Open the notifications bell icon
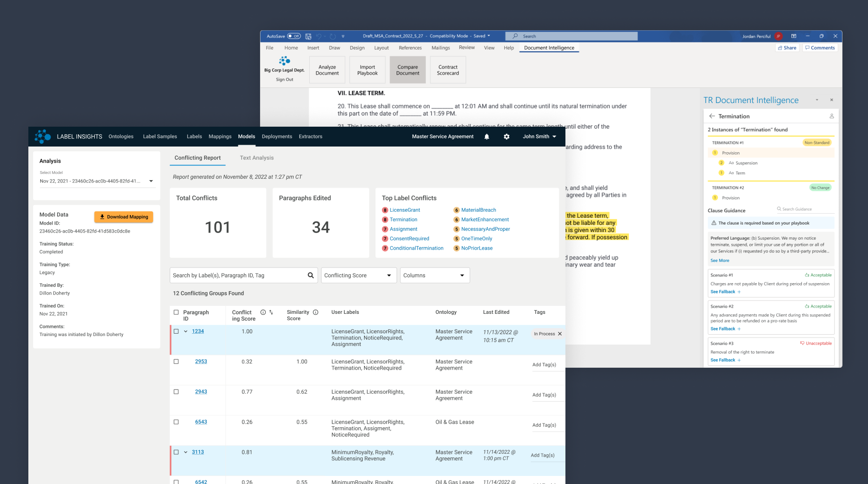 pyautogui.click(x=486, y=137)
